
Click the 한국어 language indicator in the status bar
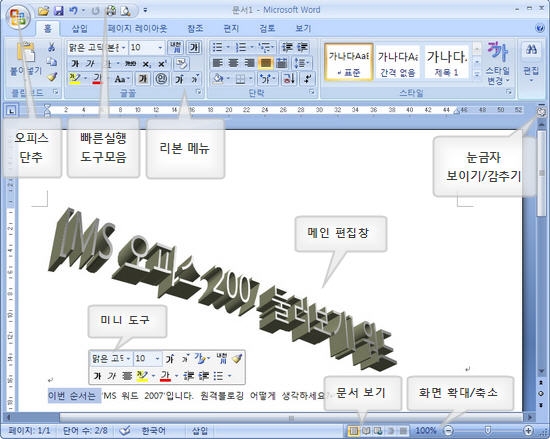[153, 431]
